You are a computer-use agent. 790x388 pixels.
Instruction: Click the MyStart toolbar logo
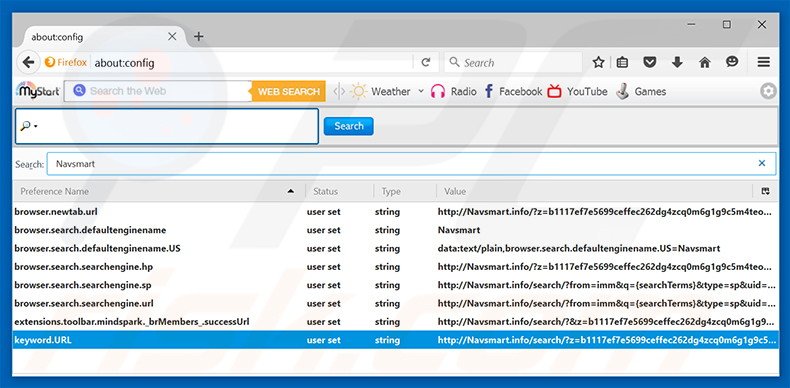38,91
